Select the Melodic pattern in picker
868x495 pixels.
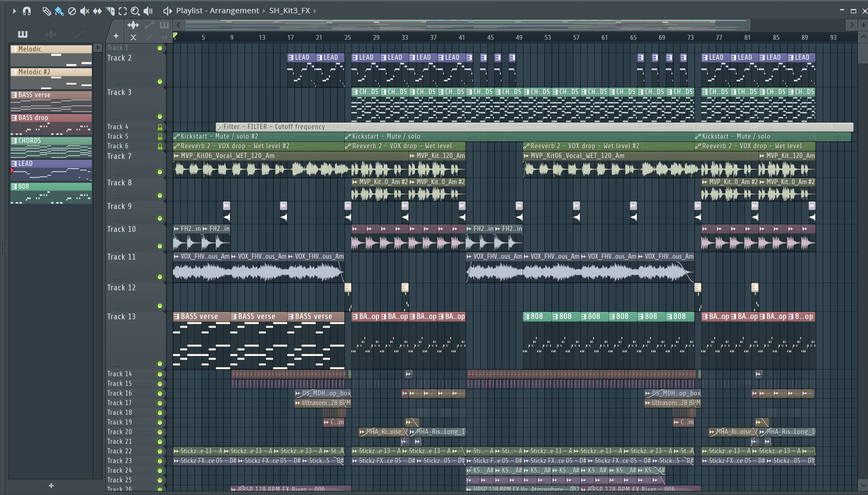[x=51, y=55]
